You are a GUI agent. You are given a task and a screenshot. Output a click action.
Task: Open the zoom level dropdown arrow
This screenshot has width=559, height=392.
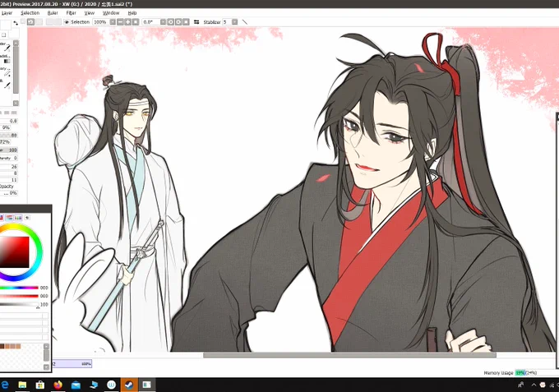pos(113,22)
